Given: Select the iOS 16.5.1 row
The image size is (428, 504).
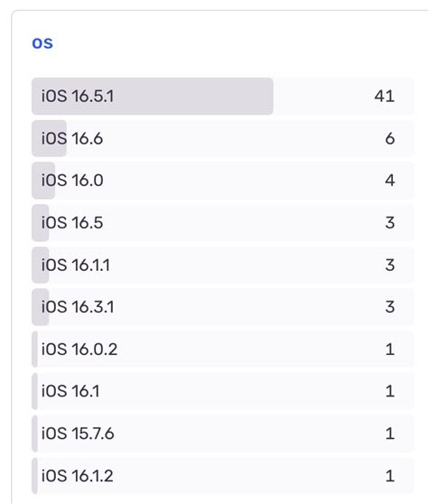Looking at the screenshot, I should [223, 96].
